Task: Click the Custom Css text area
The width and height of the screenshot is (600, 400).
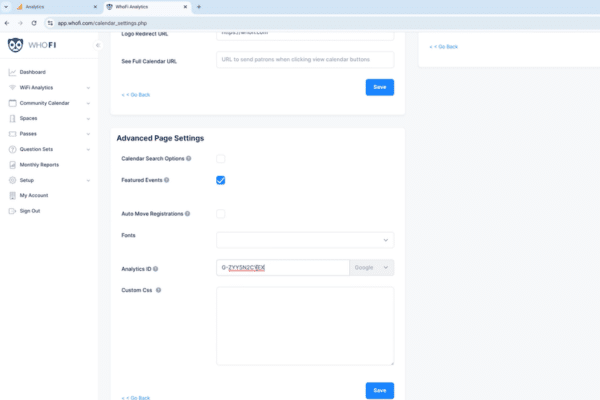Action: point(305,326)
